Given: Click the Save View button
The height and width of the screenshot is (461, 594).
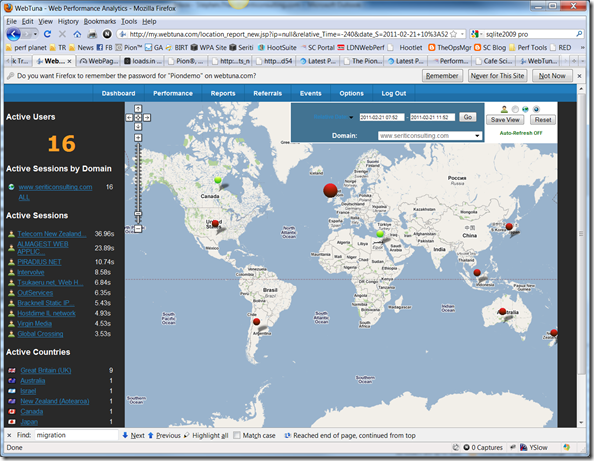Looking at the screenshot, I should (x=505, y=120).
